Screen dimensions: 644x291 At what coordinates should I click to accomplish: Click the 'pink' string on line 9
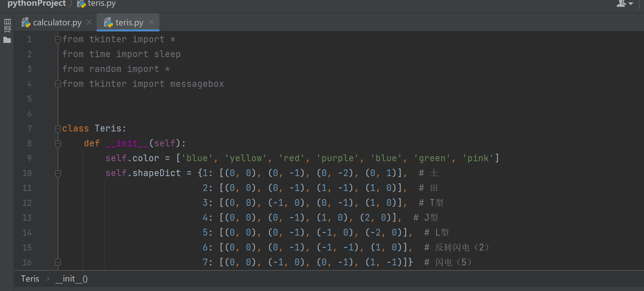(478, 158)
